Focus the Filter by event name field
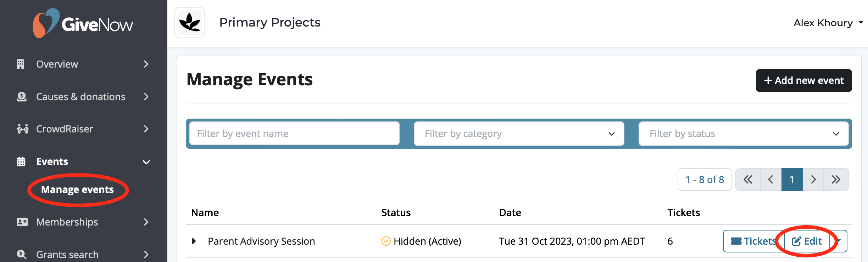The width and height of the screenshot is (868, 262). (x=294, y=133)
